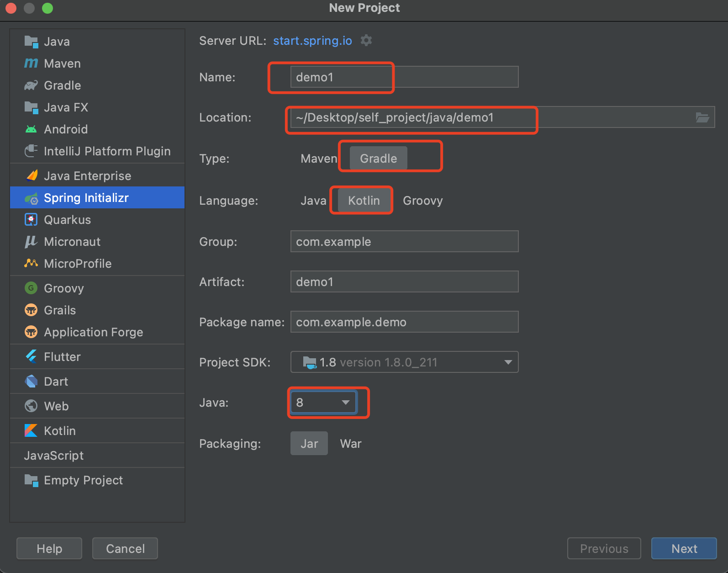This screenshot has width=728, height=573.
Task: Click the Quarkus icon in sidebar
Action: [31, 220]
